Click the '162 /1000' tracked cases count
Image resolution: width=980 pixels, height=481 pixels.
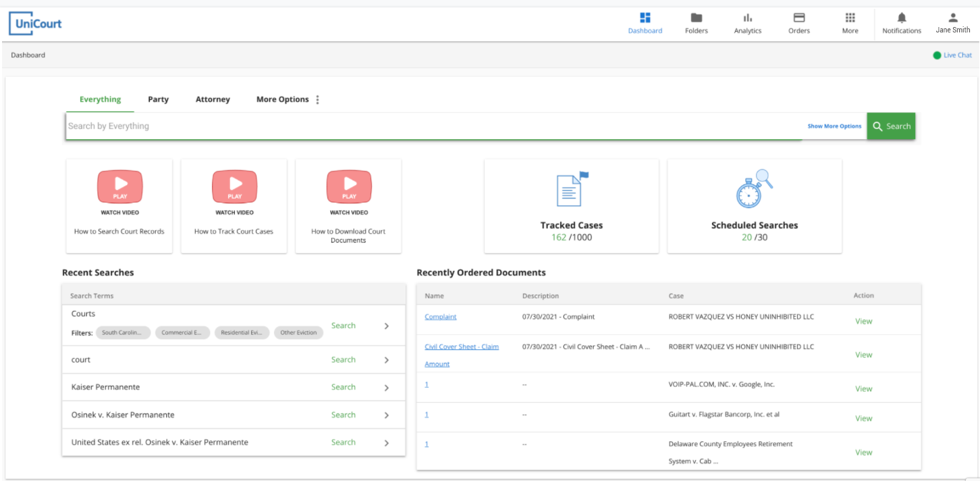coord(572,237)
